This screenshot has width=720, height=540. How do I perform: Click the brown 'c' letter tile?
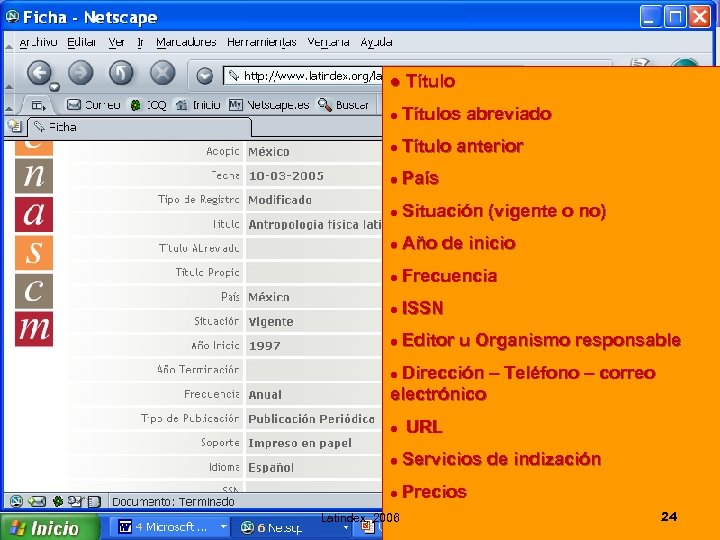(x=34, y=291)
